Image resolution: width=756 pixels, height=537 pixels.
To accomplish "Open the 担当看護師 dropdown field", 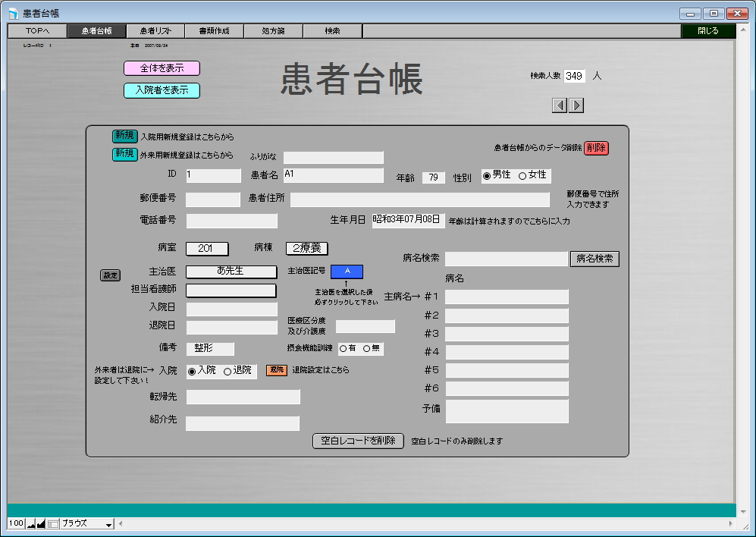I will (231, 290).
